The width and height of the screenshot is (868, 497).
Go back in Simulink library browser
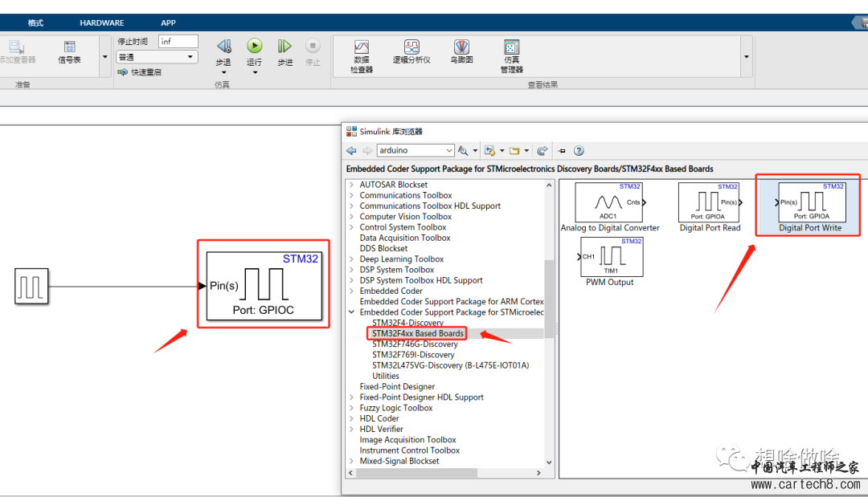351,150
